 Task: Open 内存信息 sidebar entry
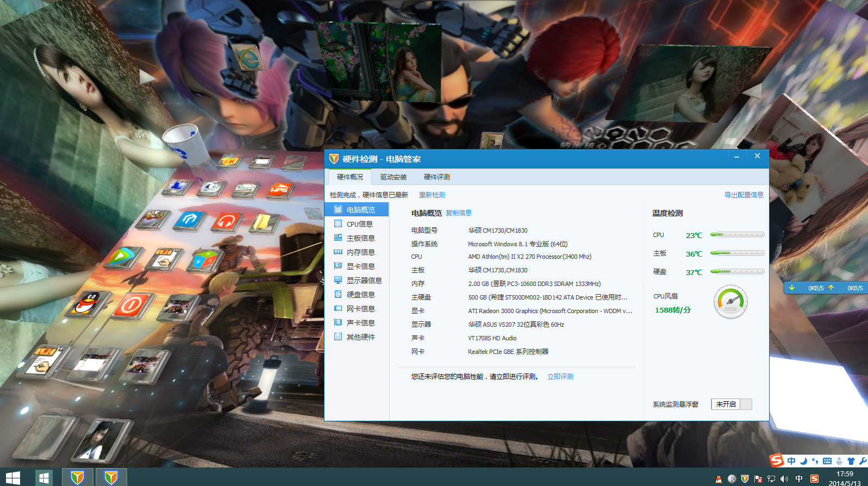357,252
